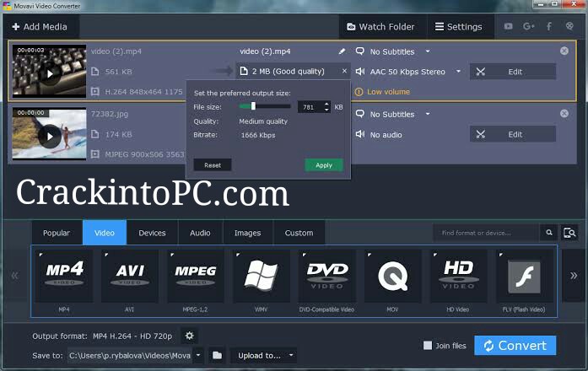Close the 2 MB (Good quality) size popup
588x371 pixels.
[344, 71]
